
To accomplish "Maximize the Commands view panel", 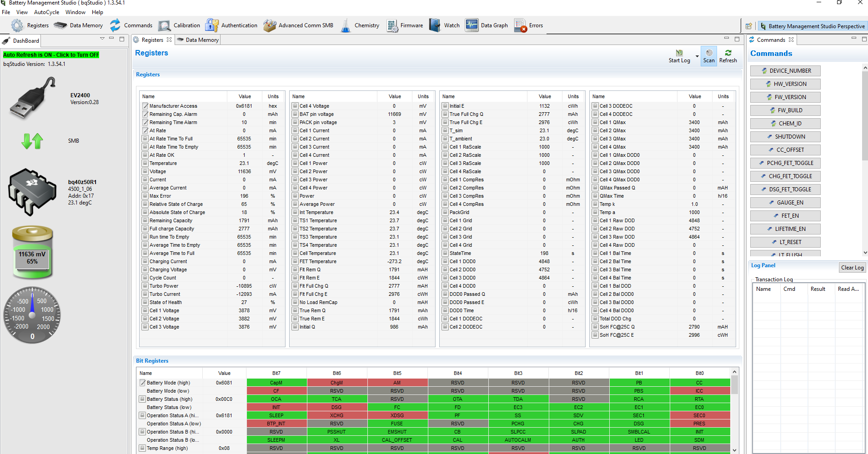I will point(864,39).
